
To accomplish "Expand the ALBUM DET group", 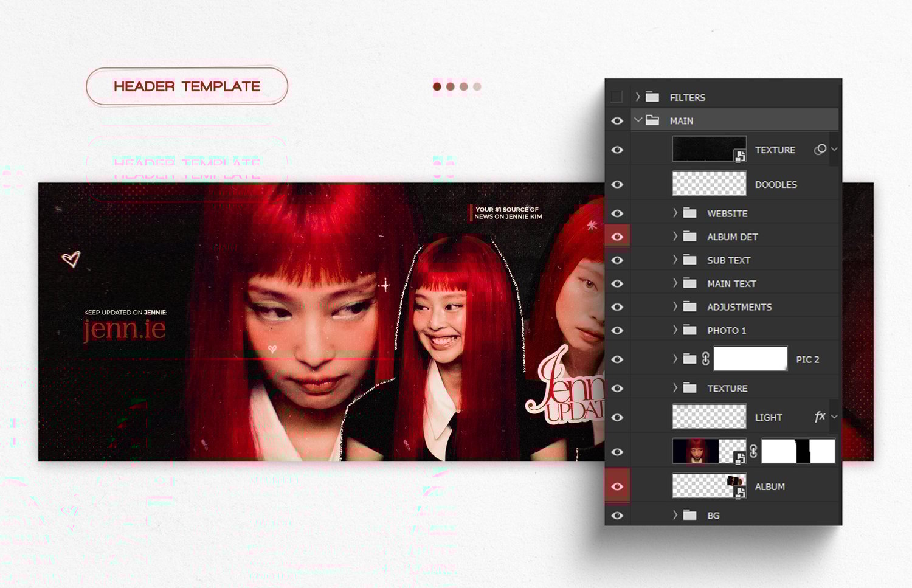I will pos(675,236).
